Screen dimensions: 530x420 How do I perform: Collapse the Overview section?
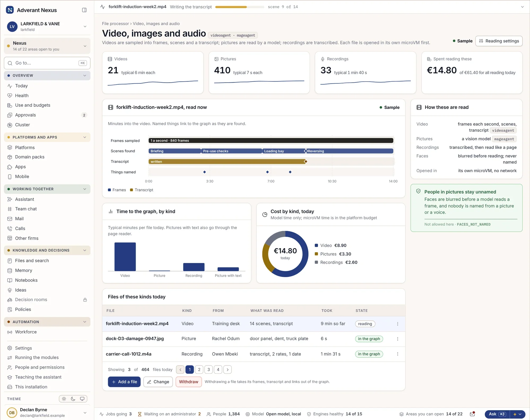coord(47,75)
